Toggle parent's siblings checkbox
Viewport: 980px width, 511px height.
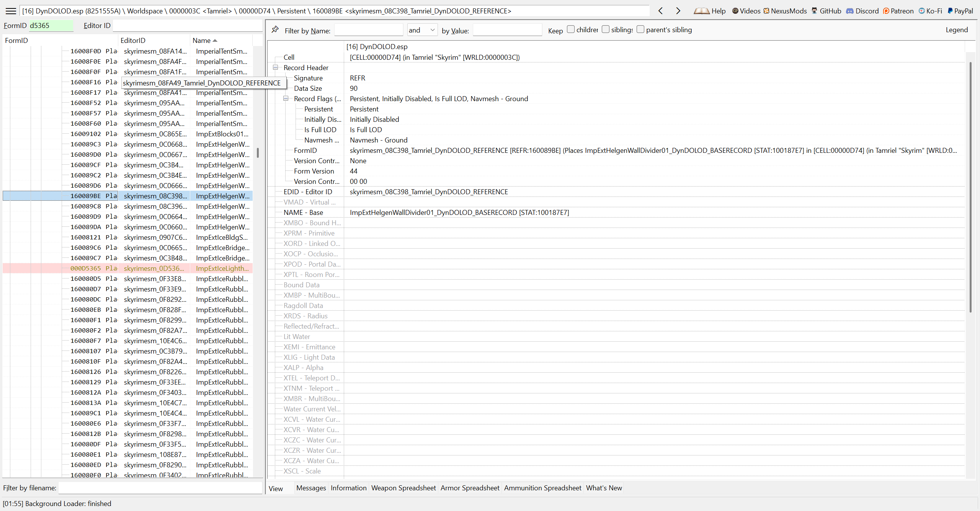click(640, 29)
